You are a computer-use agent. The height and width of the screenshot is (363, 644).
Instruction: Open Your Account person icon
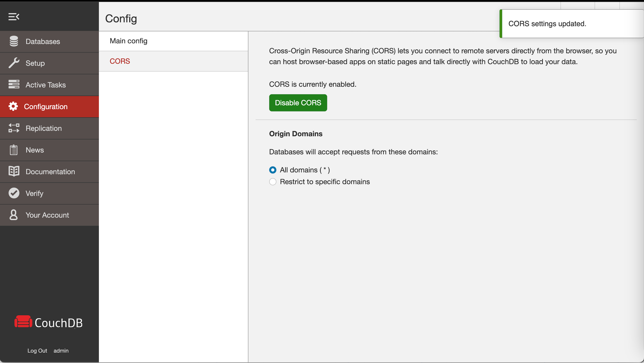tap(13, 215)
